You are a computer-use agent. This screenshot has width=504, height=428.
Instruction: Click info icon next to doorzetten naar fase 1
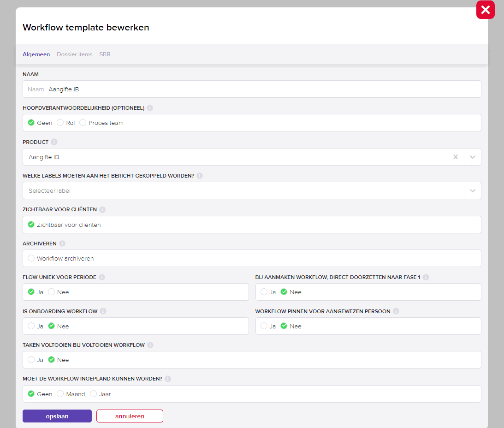point(426,277)
